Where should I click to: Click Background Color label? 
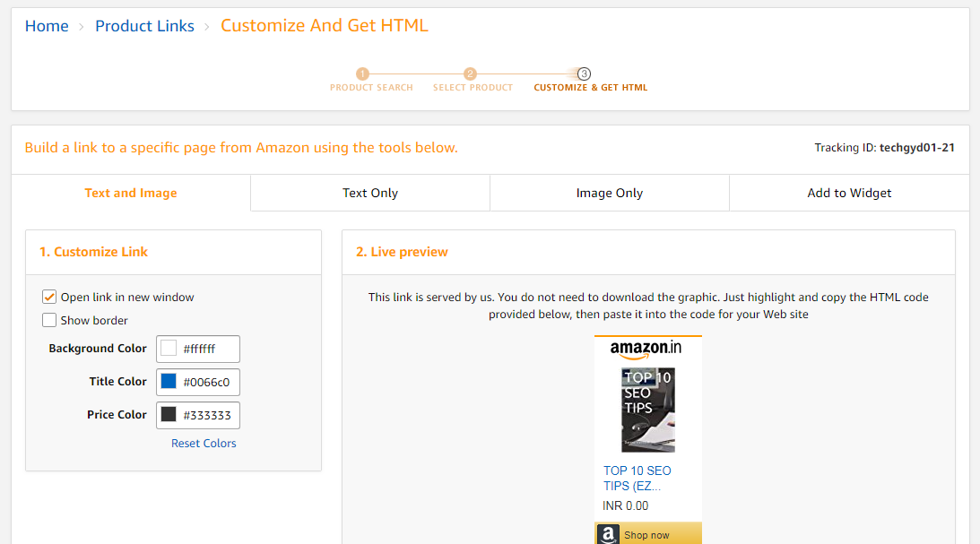tap(98, 349)
